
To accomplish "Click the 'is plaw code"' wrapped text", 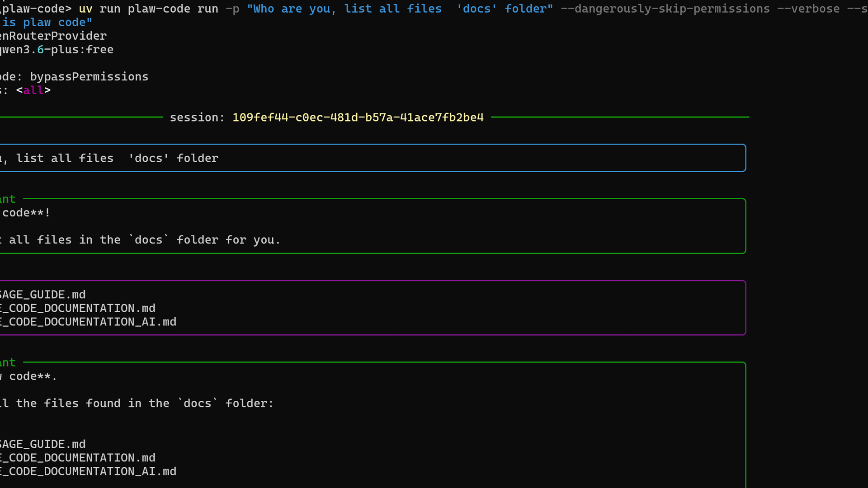I will (47, 23).
